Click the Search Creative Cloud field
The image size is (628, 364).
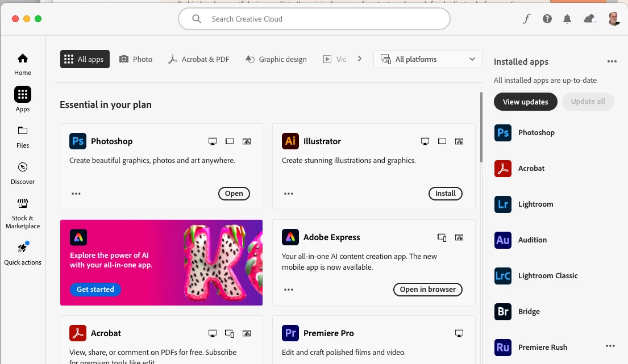tap(314, 19)
